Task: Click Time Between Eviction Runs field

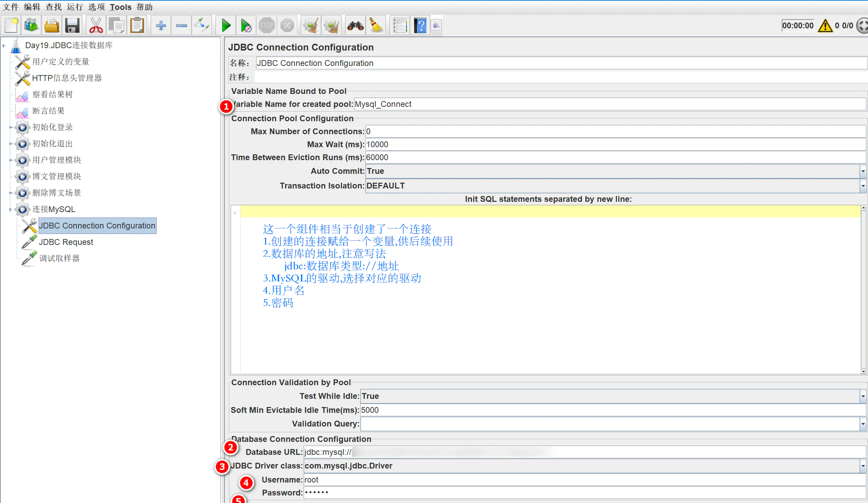Action: coord(615,157)
